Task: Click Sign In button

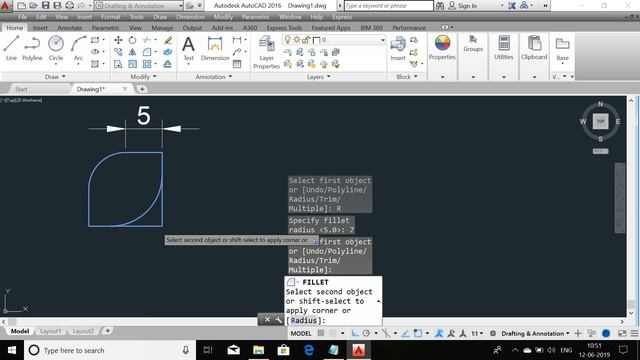Action: (462, 6)
